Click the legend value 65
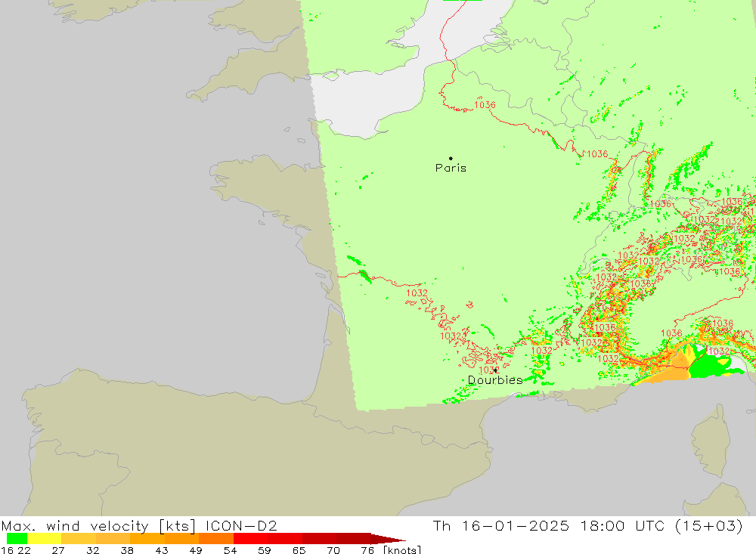Image resolution: width=756 pixels, height=554 pixels. 299,550
